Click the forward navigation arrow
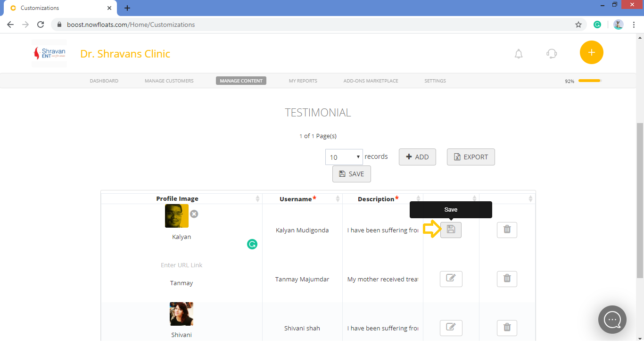 pyautogui.click(x=25, y=25)
